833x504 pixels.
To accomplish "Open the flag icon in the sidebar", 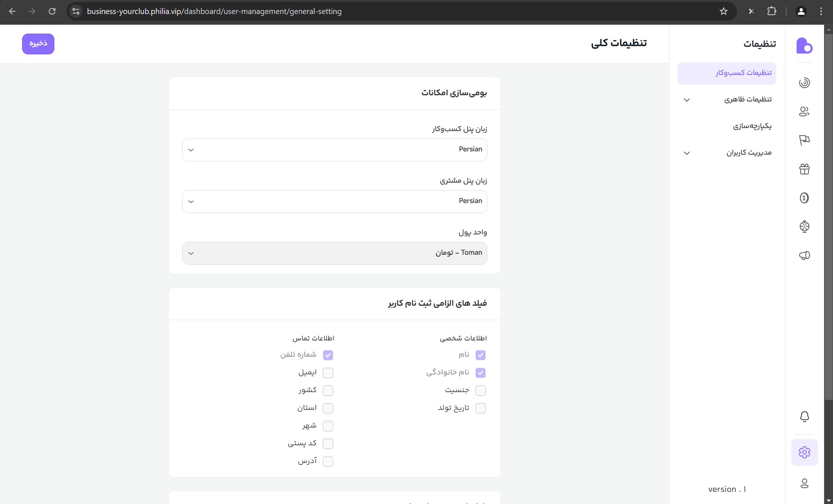I will (x=804, y=140).
